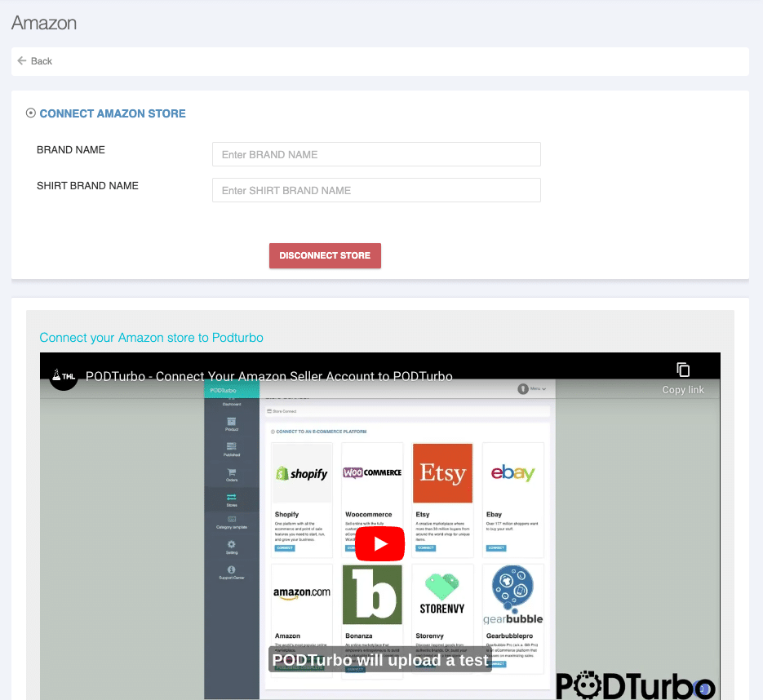Click the Copy link icon on video
This screenshot has height=700, width=763.
[683, 370]
